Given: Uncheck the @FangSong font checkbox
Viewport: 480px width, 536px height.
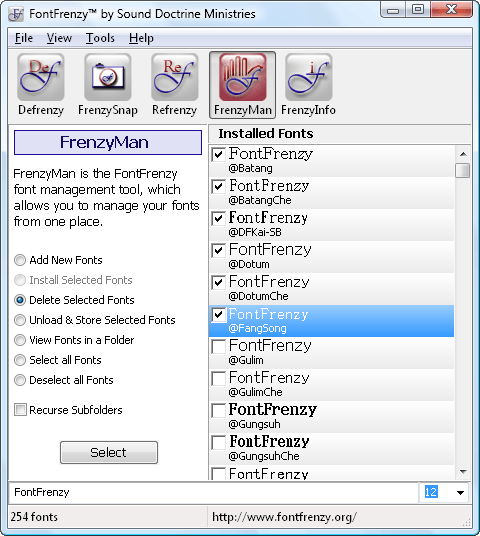Looking at the screenshot, I should [x=218, y=314].
